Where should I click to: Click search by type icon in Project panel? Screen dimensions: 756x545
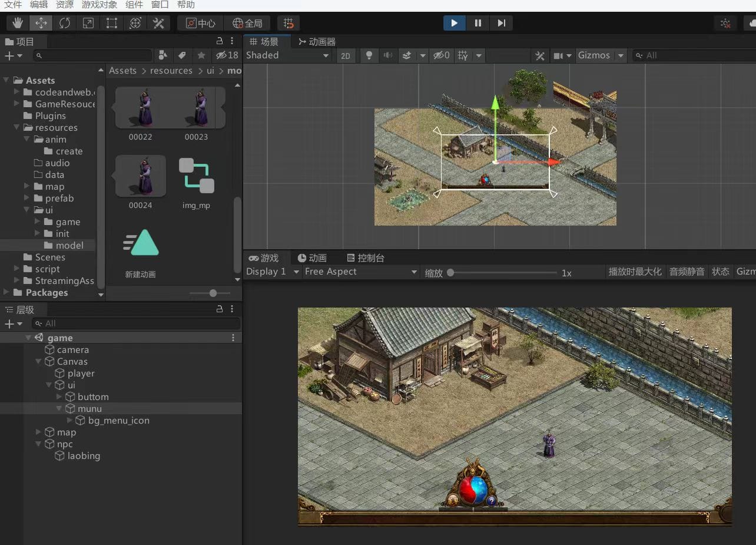coord(163,55)
